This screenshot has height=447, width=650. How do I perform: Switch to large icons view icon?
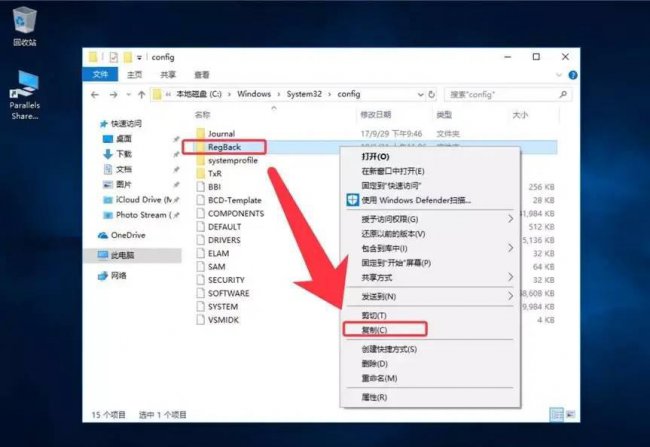571,414
